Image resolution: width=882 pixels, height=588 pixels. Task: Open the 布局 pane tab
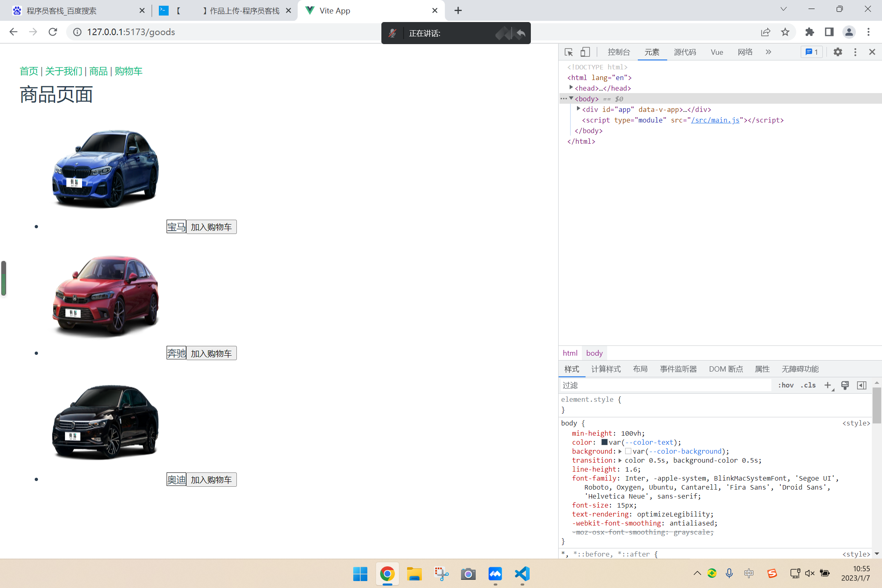[x=640, y=369]
